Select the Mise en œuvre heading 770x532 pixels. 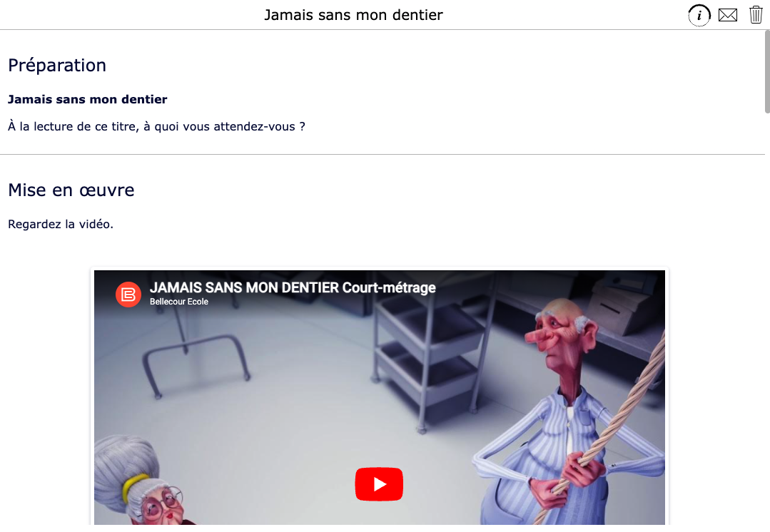(x=71, y=190)
